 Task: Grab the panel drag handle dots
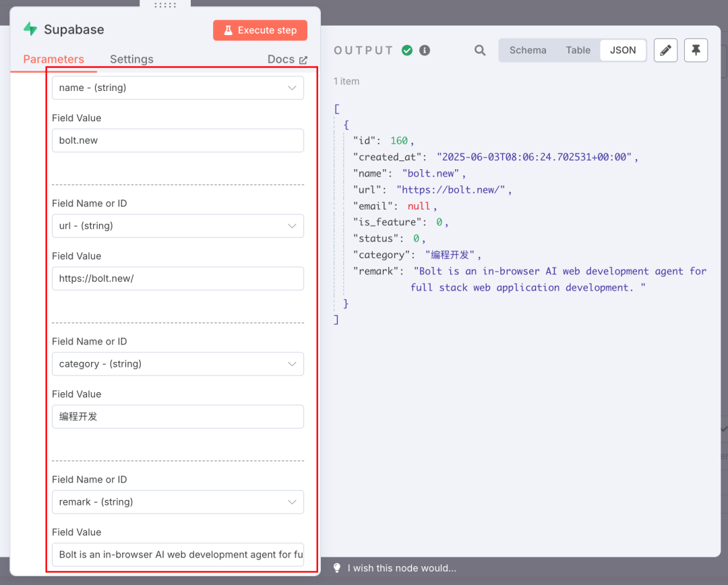click(x=165, y=5)
